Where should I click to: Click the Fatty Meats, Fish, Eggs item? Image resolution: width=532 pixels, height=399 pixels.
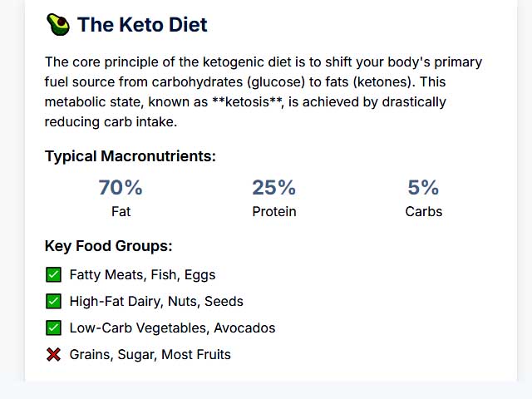point(142,275)
